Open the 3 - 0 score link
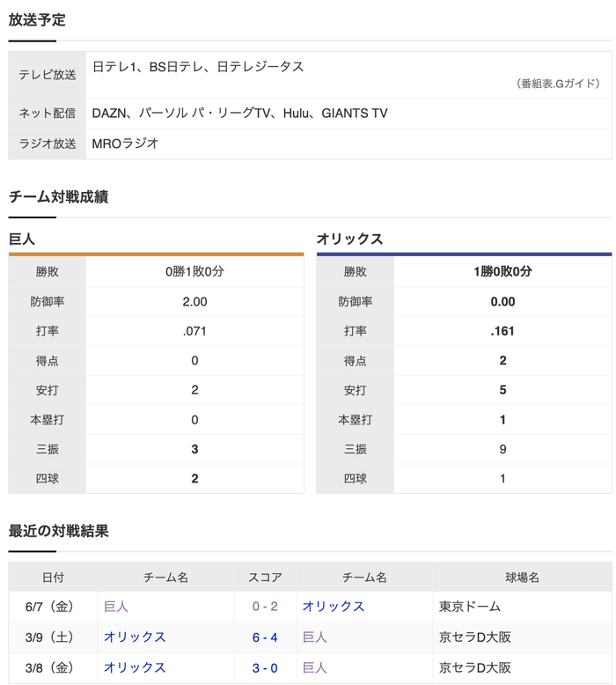 (265, 668)
